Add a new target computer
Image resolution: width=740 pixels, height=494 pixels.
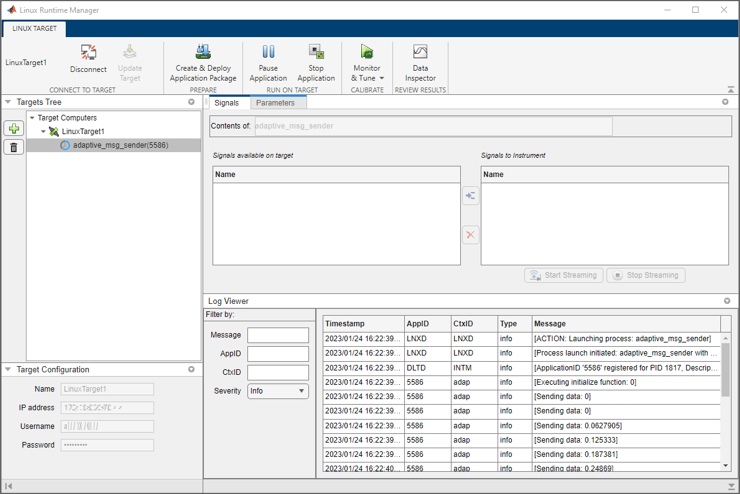click(x=14, y=128)
